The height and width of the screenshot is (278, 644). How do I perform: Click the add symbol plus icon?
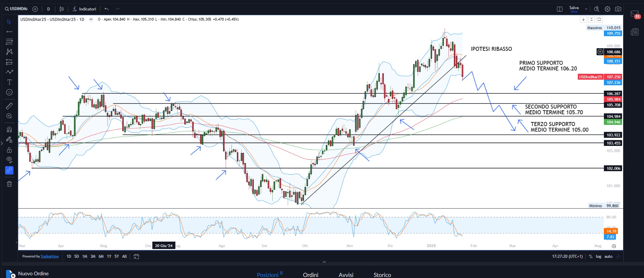coord(35,9)
